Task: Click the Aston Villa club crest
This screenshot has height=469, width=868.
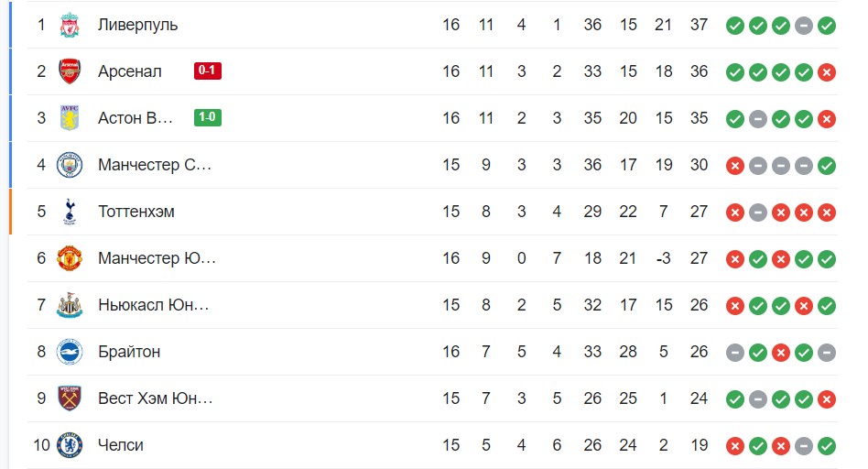Action: click(x=70, y=118)
